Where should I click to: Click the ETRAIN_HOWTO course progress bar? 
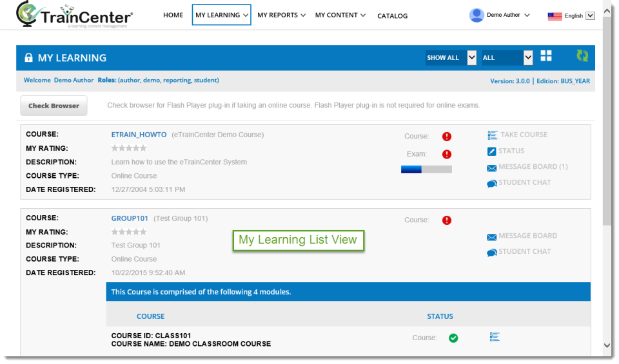[x=426, y=169]
